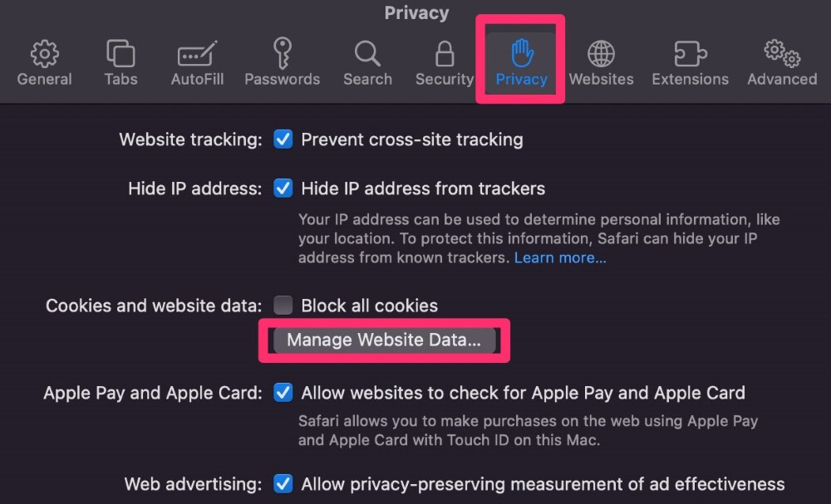
Task: Open the Learn more link
Action: click(560, 258)
